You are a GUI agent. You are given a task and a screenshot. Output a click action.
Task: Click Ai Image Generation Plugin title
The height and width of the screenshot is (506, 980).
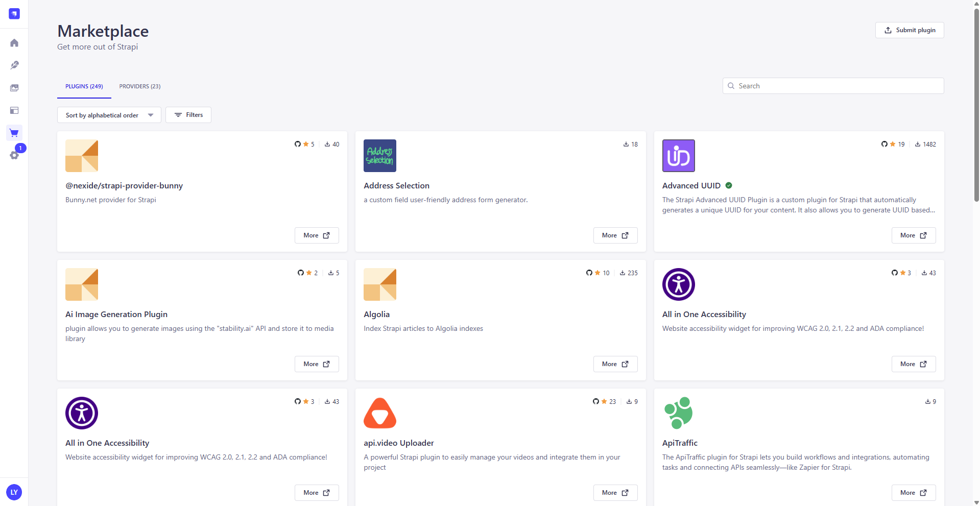click(x=116, y=315)
